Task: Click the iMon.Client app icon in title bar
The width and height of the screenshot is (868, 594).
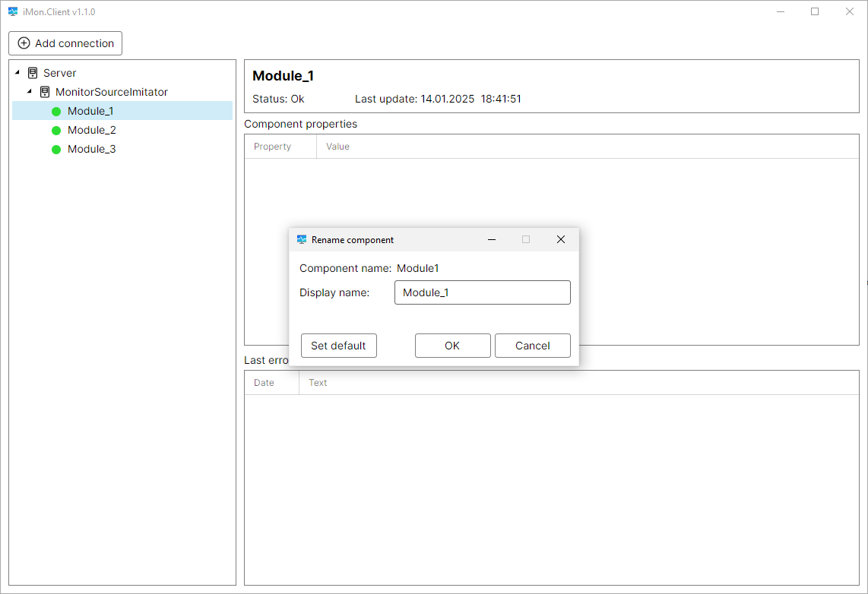Action: (13, 11)
